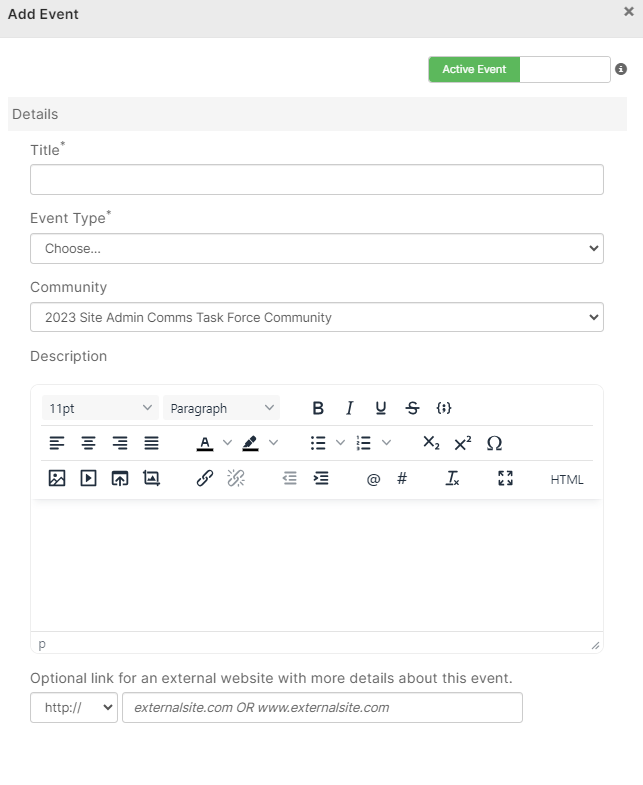Click the Title input field
Viewport: 643px width, 785px height.
pyautogui.click(x=316, y=180)
